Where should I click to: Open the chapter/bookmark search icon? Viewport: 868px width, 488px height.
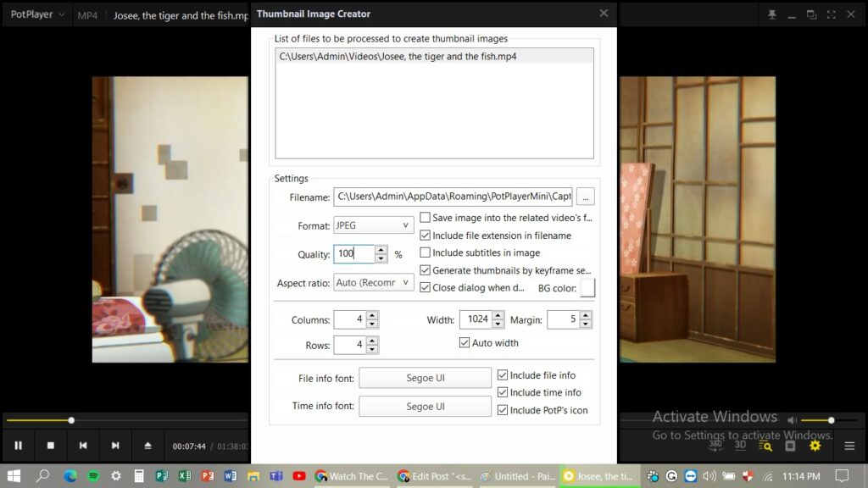tap(765, 446)
